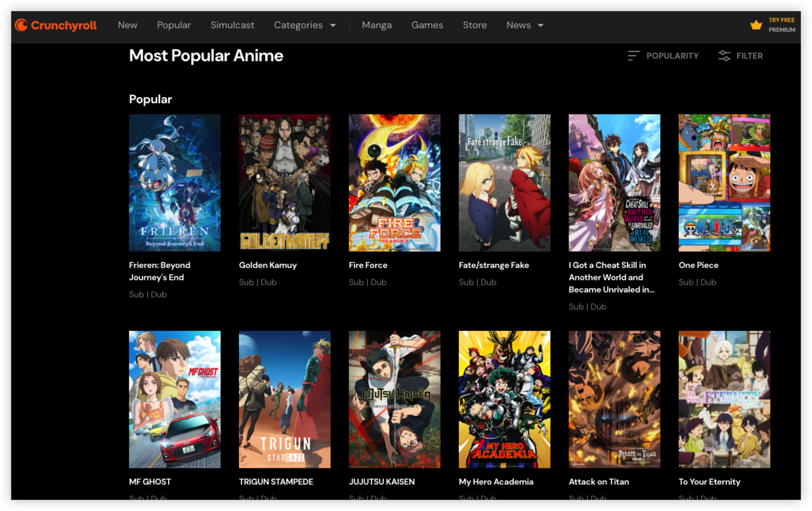Image resolution: width=812 pixels, height=511 pixels.
Task: Open the My Hero Academia poster
Action: (505, 399)
